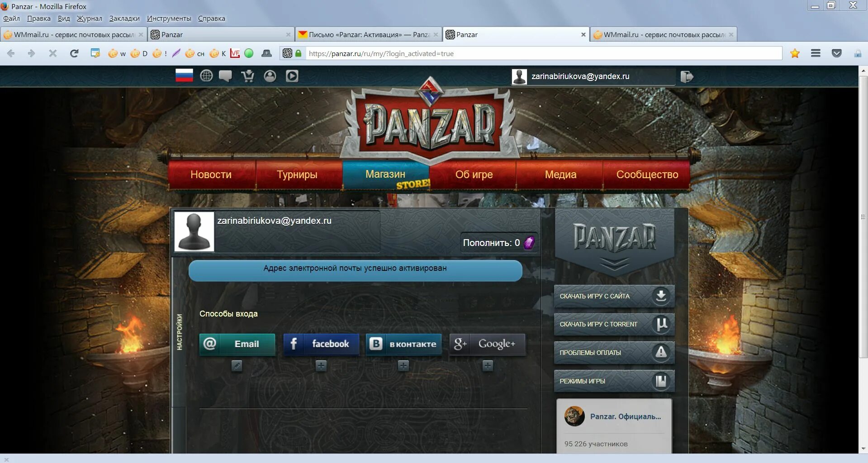Click the WMmail 'K' bookmark icon
Image resolution: width=868 pixels, height=463 pixels.
coord(218,53)
